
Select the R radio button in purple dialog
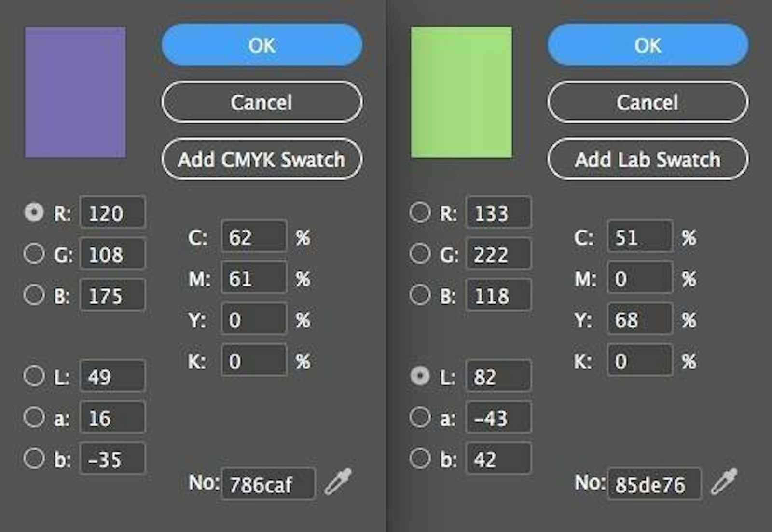tap(34, 212)
